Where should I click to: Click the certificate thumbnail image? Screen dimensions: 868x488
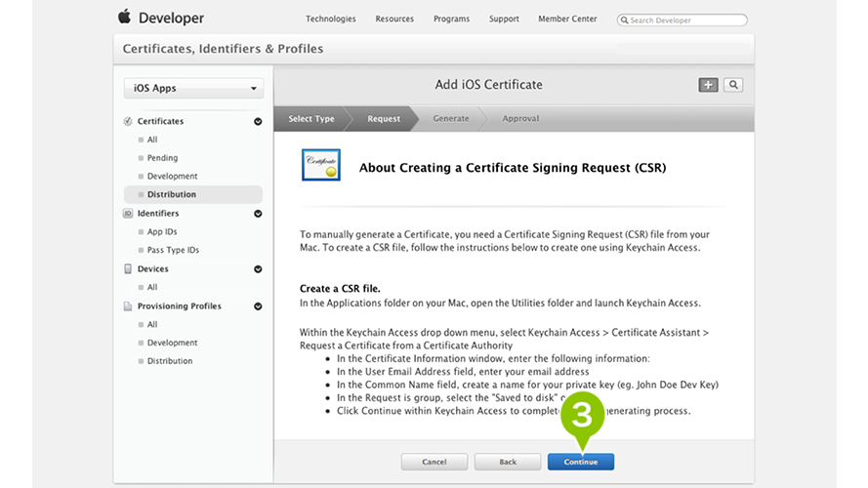tap(321, 165)
